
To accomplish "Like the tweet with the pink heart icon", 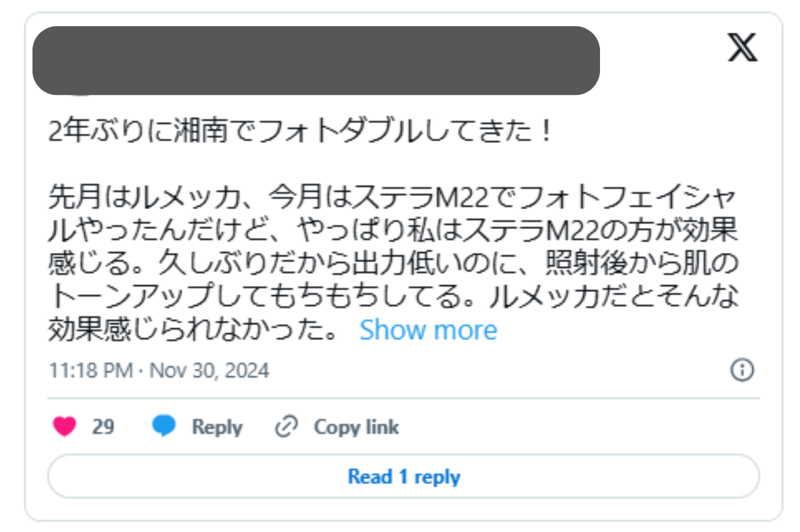I will [x=64, y=427].
